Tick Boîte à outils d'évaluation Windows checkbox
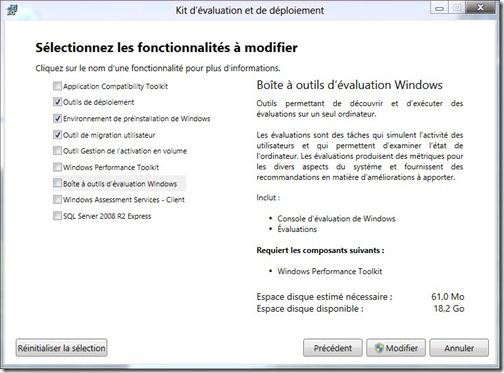504x373 pixels. [57, 183]
